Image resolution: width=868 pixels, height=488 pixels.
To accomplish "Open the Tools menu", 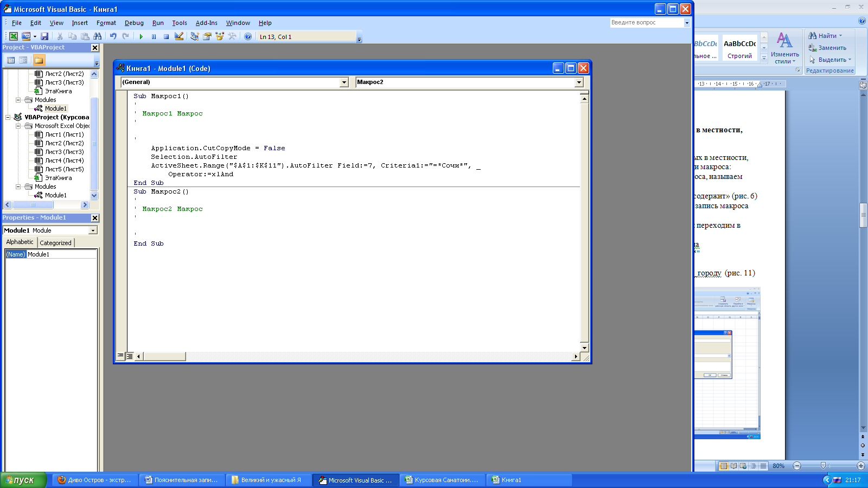I will tap(180, 23).
